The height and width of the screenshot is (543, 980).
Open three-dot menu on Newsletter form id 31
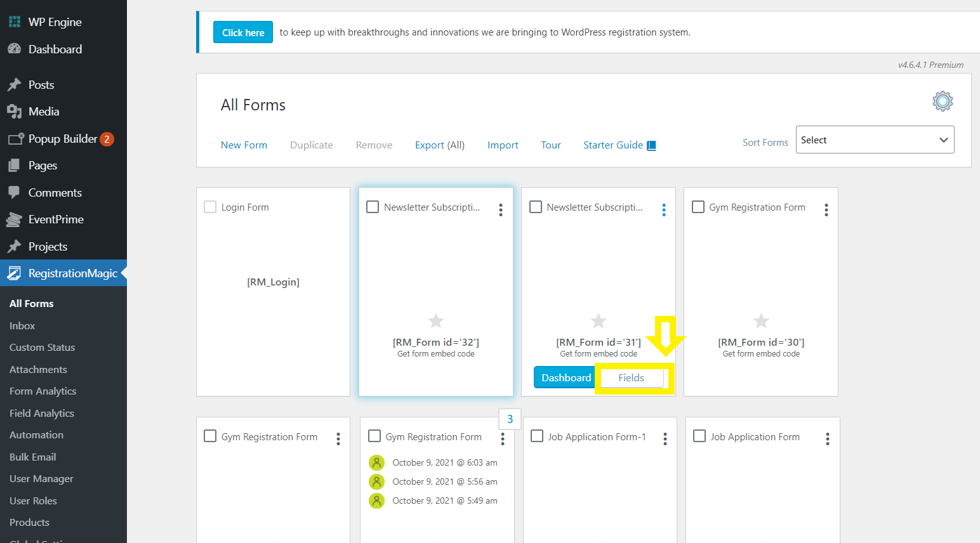tap(664, 210)
